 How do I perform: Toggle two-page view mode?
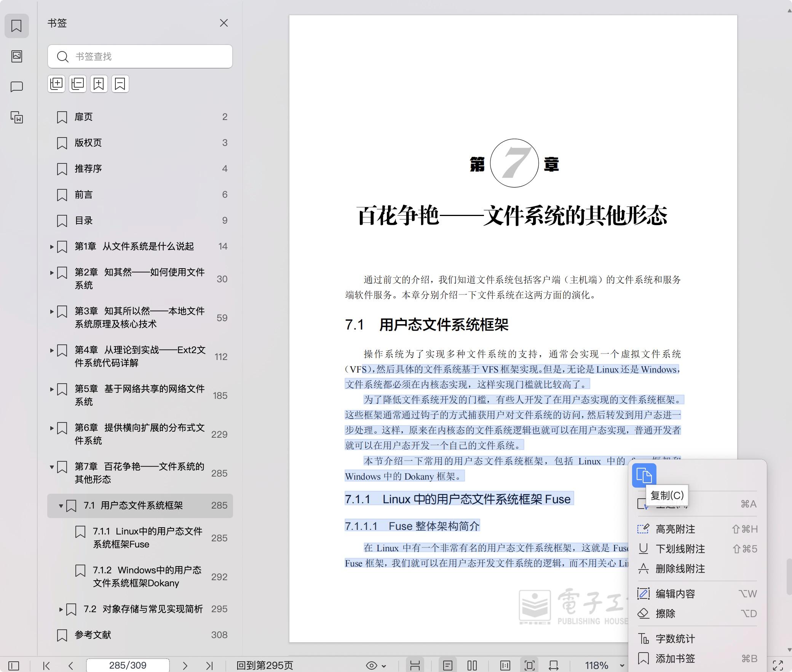pyautogui.click(x=472, y=666)
